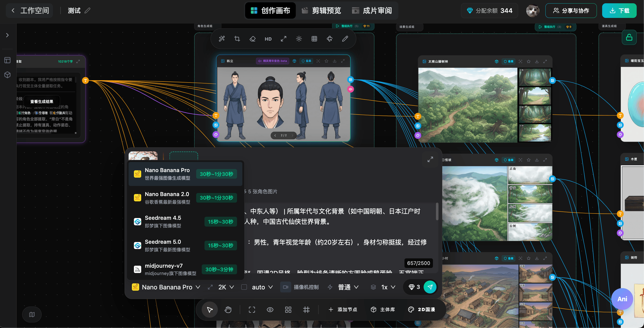Choose Seedream 5.0 from model list

[185, 245]
